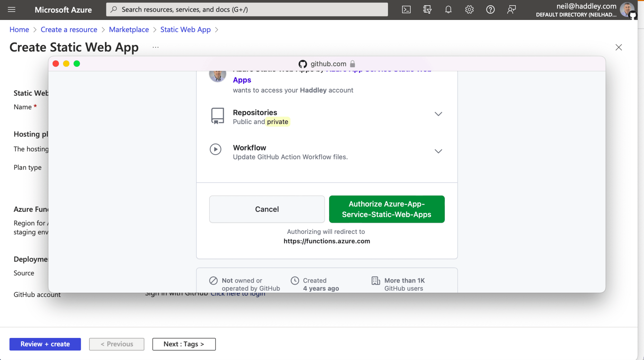Close the Create Static Web App blade
This screenshot has height=360, width=644.
619,47
